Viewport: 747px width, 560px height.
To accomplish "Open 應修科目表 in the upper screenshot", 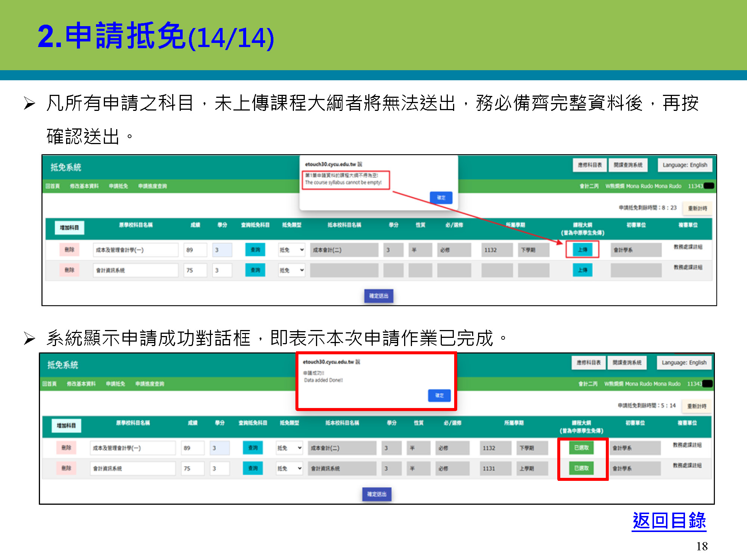I will 590,165.
